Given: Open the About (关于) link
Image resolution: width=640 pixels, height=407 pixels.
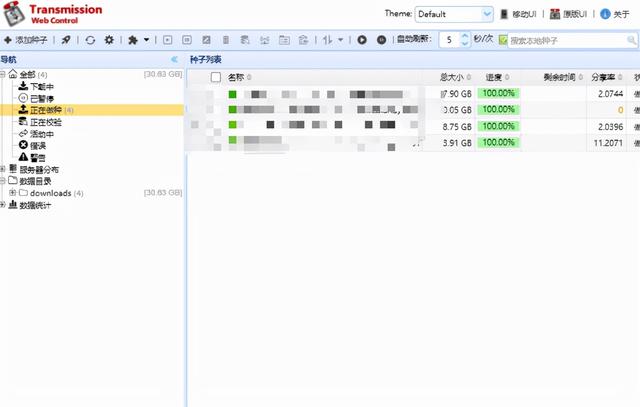Looking at the screenshot, I should pyautogui.click(x=615, y=14).
